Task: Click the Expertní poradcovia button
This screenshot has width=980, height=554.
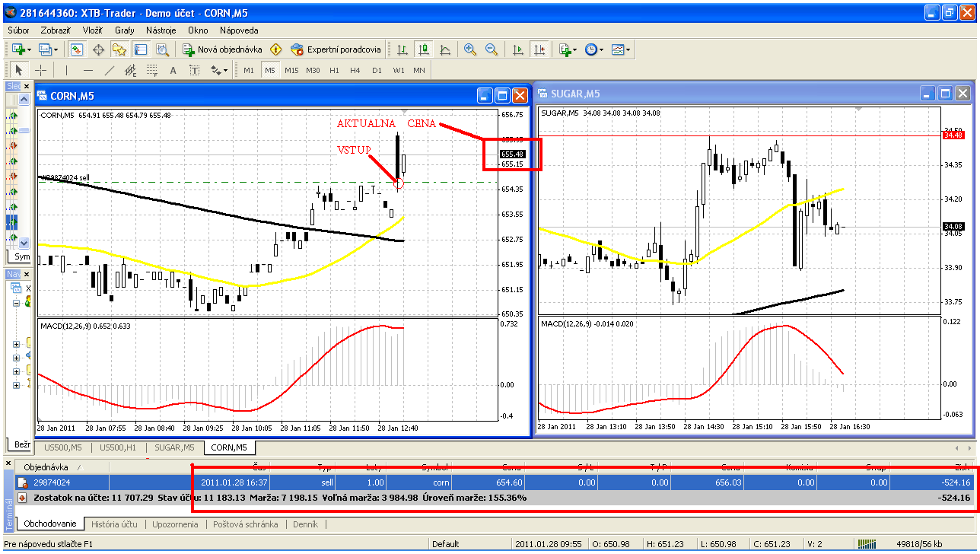Action: pyautogui.click(x=336, y=49)
